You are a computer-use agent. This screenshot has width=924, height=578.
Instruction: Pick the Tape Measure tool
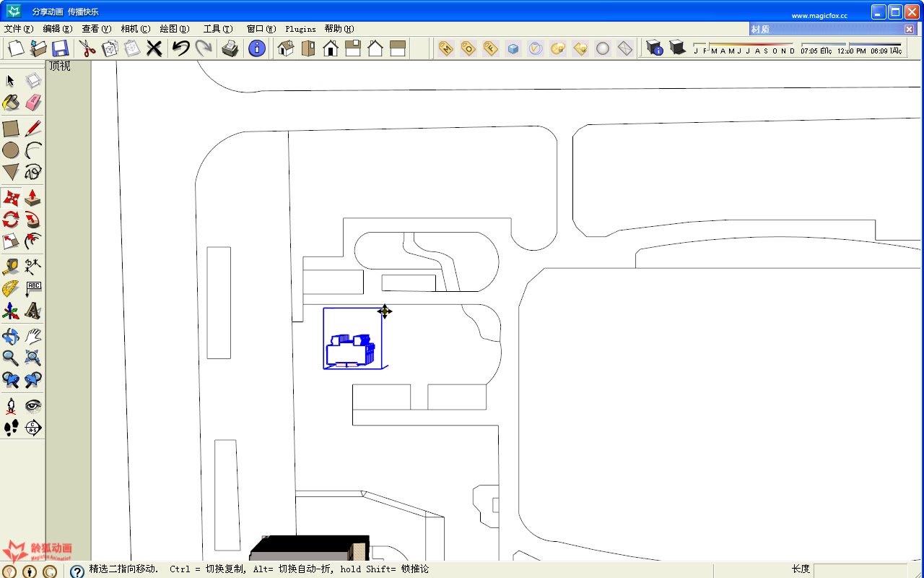tap(11, 267)
